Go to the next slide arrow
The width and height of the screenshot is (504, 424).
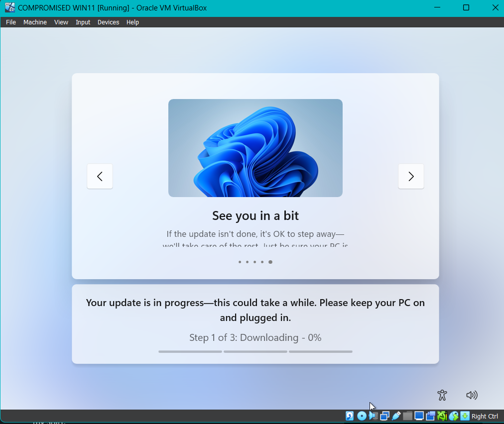point(411,176)
